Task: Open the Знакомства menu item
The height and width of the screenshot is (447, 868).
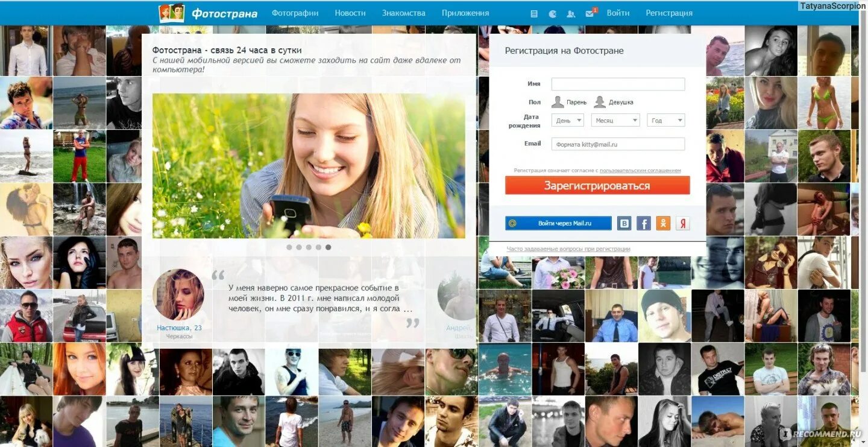Action: point(404,13)
